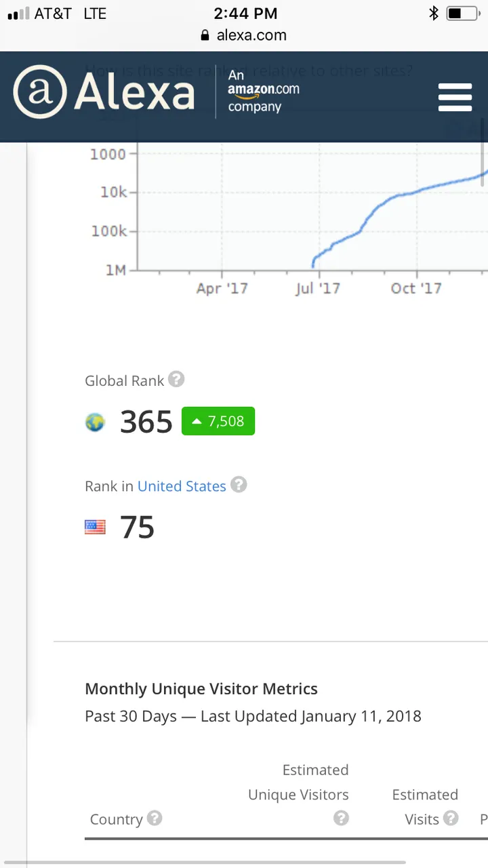Open Estimated Visits help icon
This screenshot has width=488, height=868.
(x=451, y=818)
